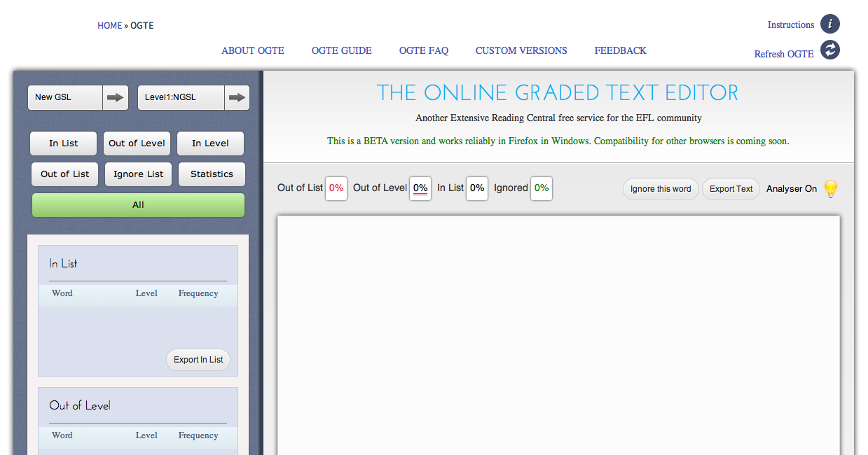868x455 pixels.
Task: Click Ignore this word button
Action: point(661,189)
